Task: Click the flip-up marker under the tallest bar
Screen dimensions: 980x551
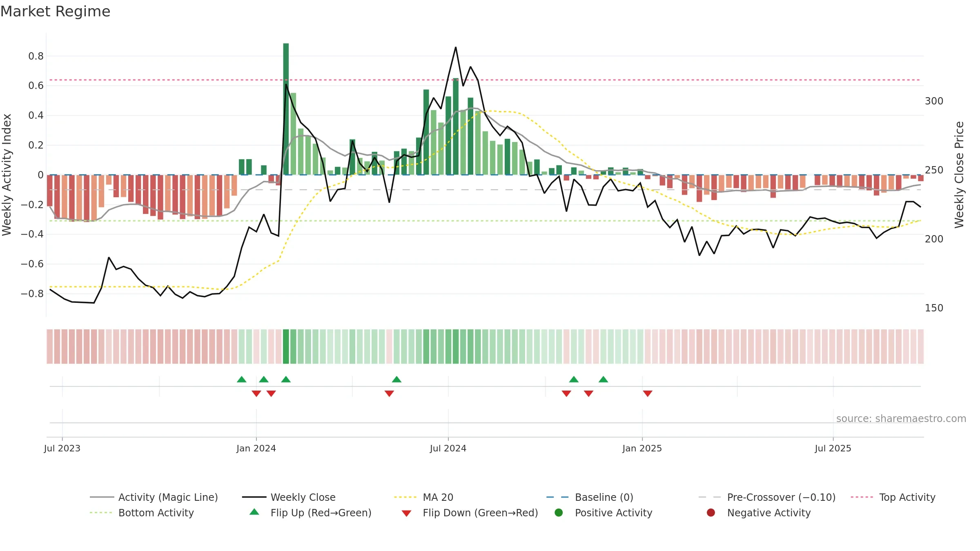Action: click(x=286, y=379)
